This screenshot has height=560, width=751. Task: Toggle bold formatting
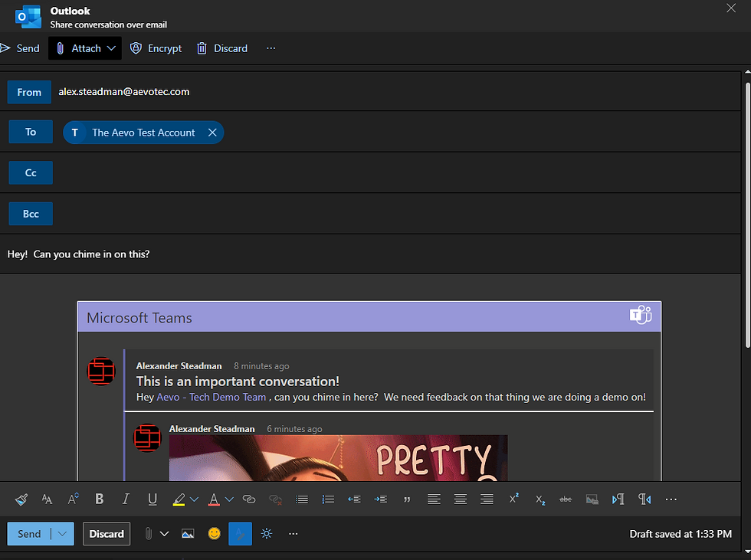pos(99,499)
